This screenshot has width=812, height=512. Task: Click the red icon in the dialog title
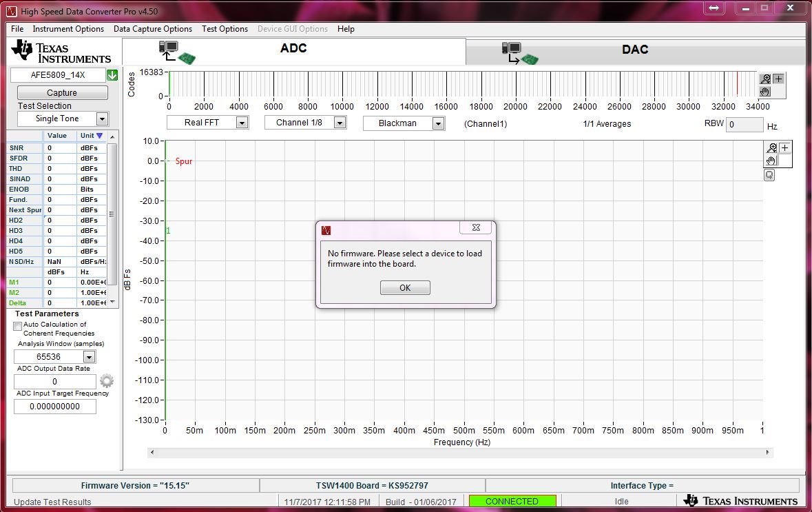tap(326, 230)
